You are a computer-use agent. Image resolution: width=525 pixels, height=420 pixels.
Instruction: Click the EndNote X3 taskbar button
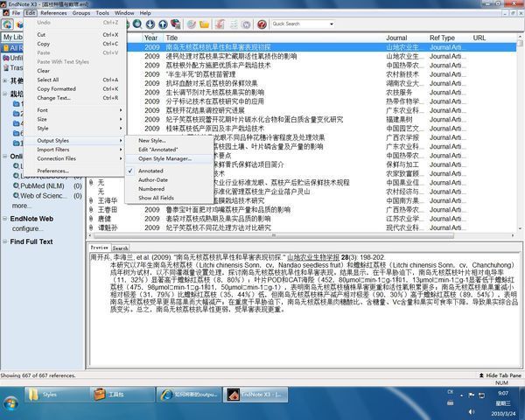tap(255, 395)
